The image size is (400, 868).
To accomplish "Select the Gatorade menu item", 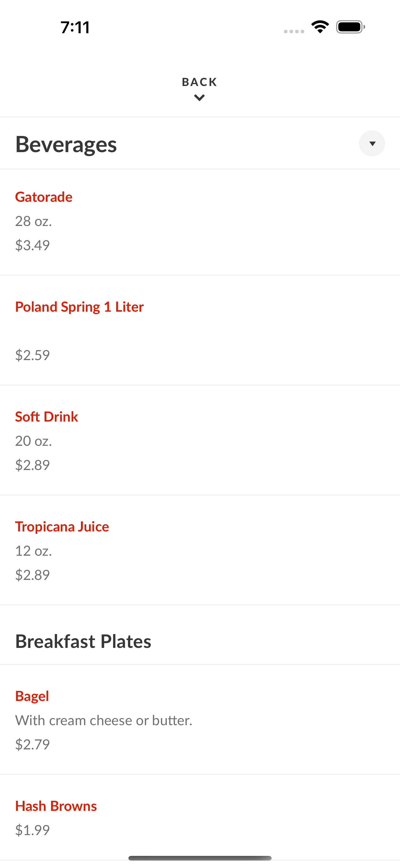I will [200, 222].
